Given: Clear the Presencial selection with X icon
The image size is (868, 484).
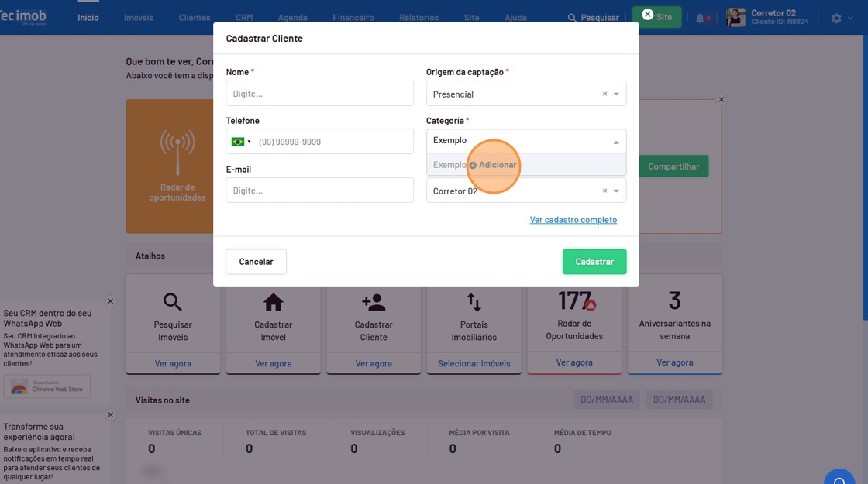Looking at the screenshot, I should click(x=604, y=94).
